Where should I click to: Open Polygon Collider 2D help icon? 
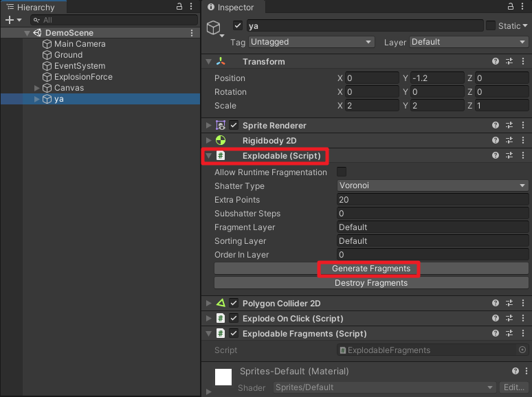tap(496, 304)
